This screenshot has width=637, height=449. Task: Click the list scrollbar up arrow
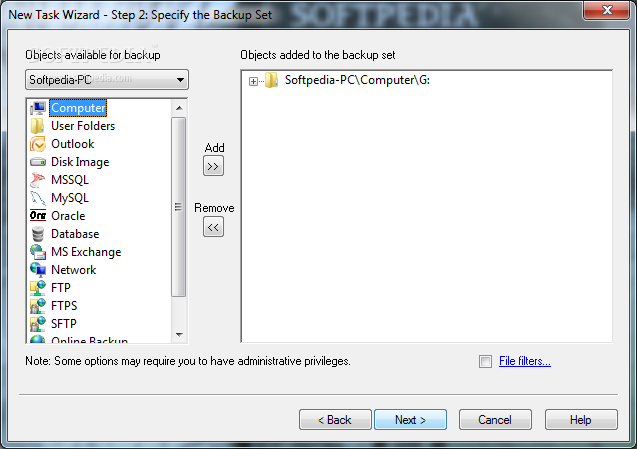tap(179, 108)
